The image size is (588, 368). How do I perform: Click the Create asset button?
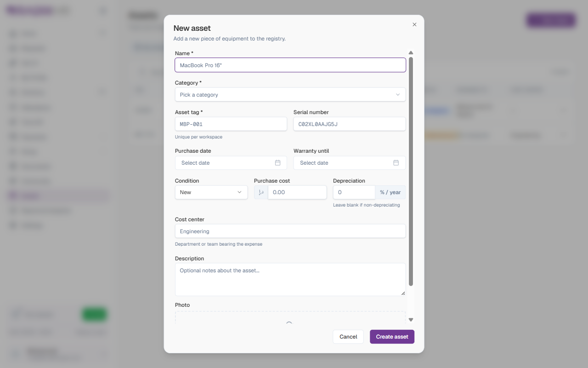pos(392,337)
